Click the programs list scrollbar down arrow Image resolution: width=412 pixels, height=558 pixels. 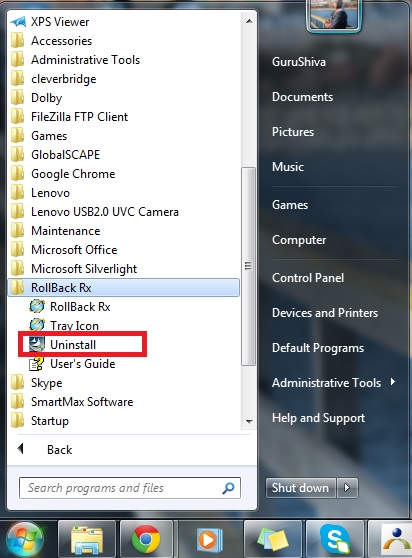pyautogui.click(x=249, y=421)
